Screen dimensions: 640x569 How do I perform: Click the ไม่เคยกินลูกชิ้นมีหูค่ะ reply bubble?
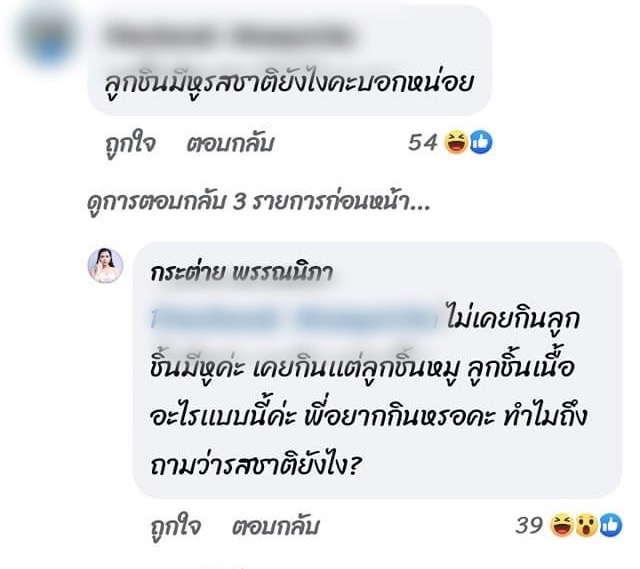point(377,369)
